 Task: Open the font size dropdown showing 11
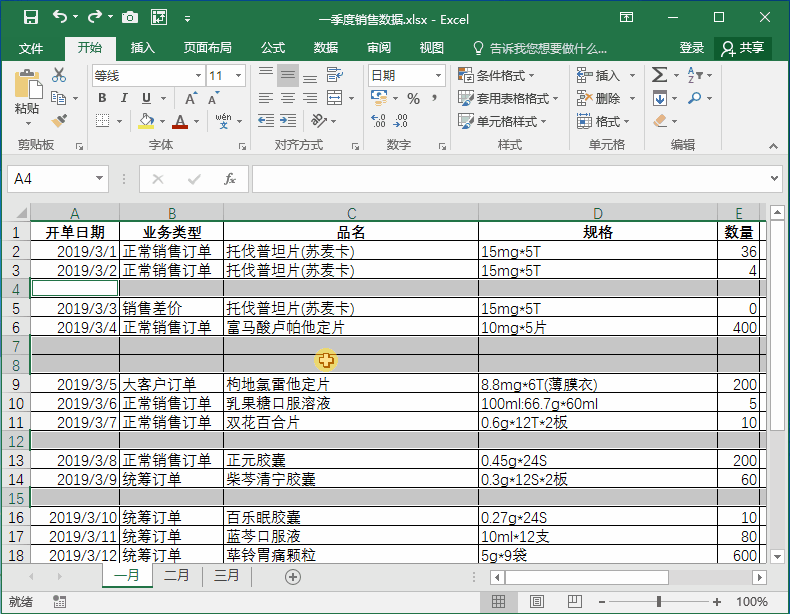239,76
